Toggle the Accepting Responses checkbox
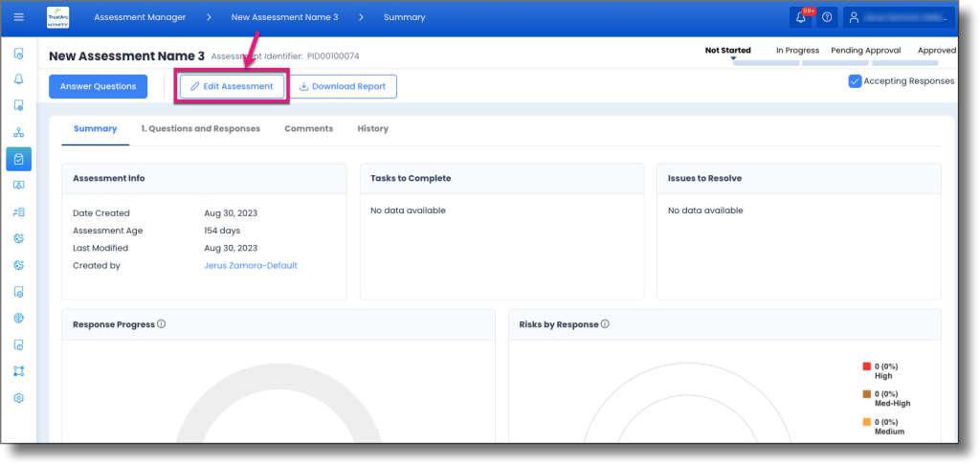The height and width of the screenshot is (465, 980). click(855, 81)
